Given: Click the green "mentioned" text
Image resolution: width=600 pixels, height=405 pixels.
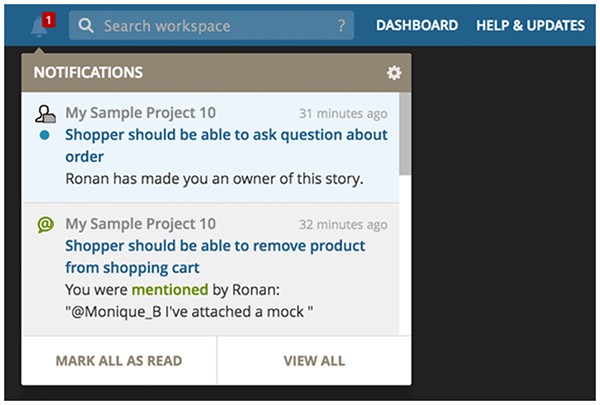Looking at the screenshot, I should tap(169, 290).
